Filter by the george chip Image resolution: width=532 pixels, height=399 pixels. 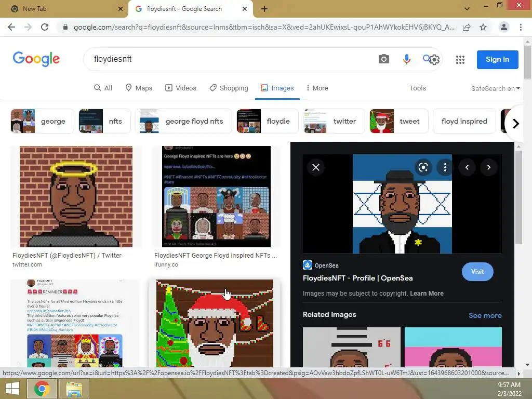42,121
